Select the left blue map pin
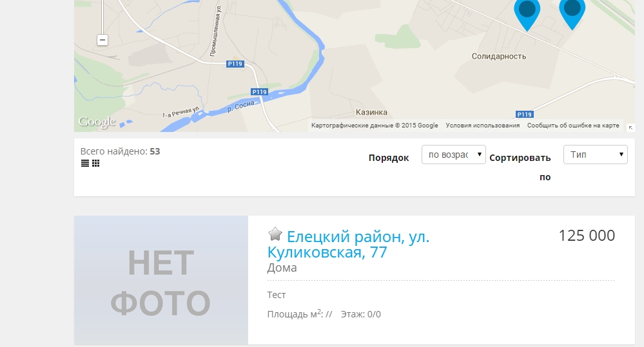The image size is (644, 347). tap(527, 14)
